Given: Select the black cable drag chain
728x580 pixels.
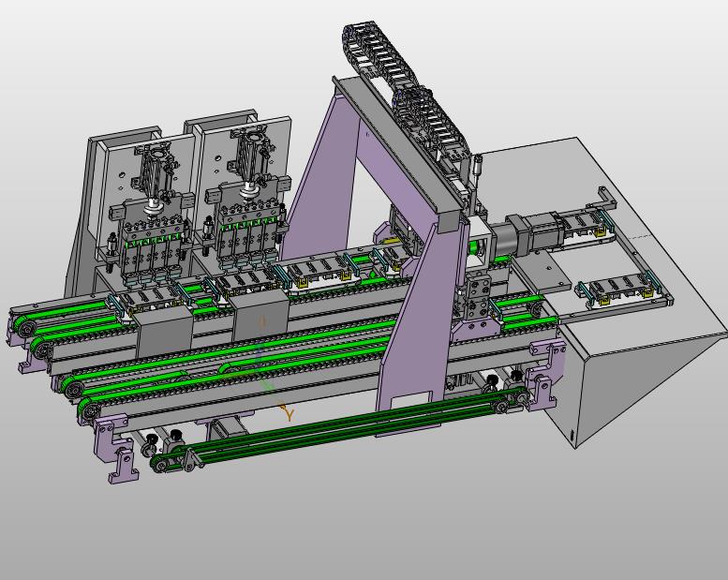Looking at the screenshot, I should tap(409, 93).
